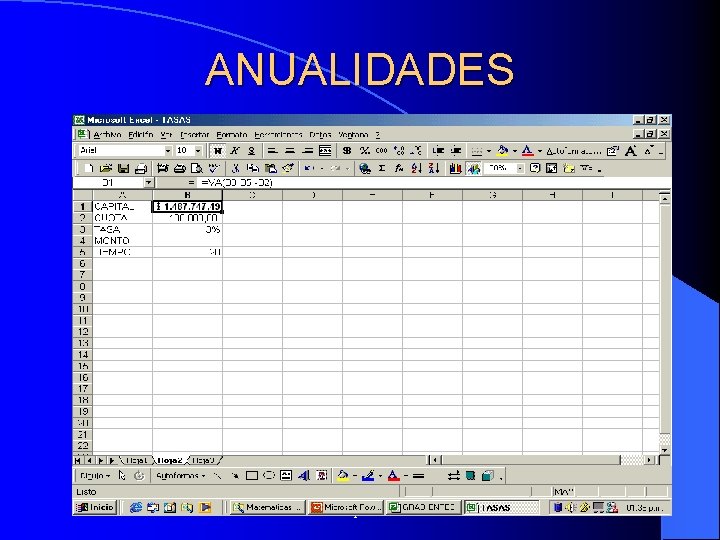Align cell text to the left
720x540 pixels.
[272, 151]
